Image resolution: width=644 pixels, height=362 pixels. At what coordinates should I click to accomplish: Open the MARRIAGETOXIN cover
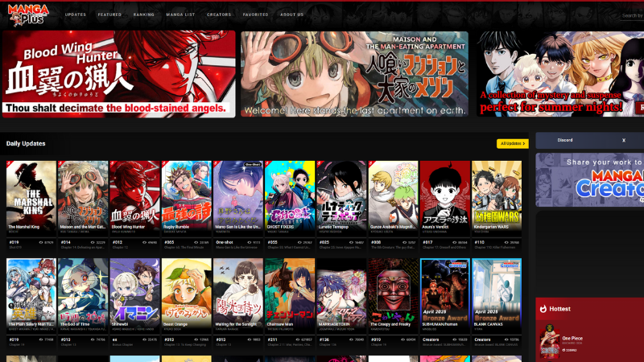[x=341, y=295]
